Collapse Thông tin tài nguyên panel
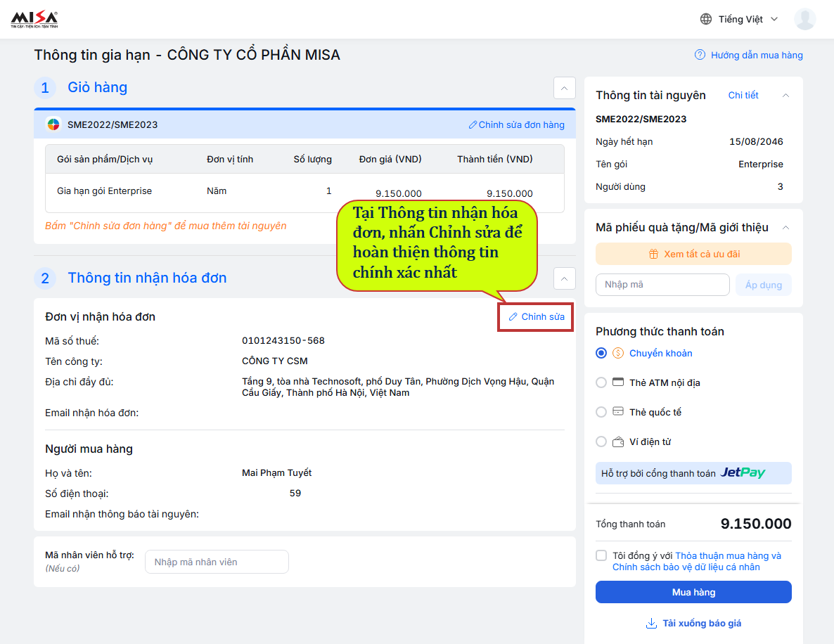834x644 pixels. click(x=785, y=95)
